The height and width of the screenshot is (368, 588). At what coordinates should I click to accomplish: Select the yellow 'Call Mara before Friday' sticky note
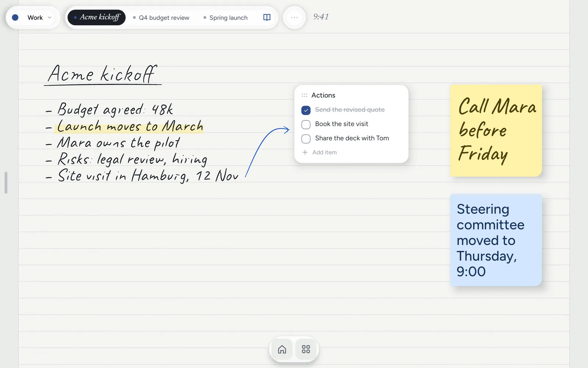[496, 131]
